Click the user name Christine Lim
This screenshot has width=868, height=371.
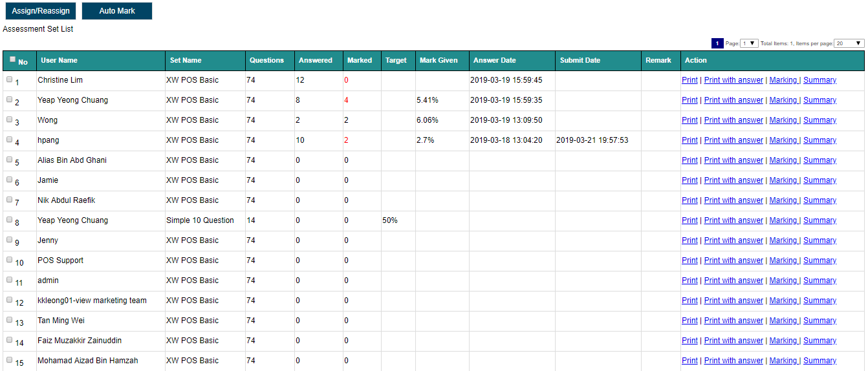[x=60, y=80]
